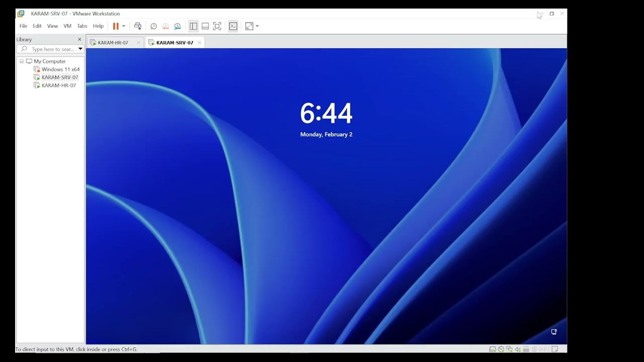Click the hard disk status bar icon

[x=493, y=349]
